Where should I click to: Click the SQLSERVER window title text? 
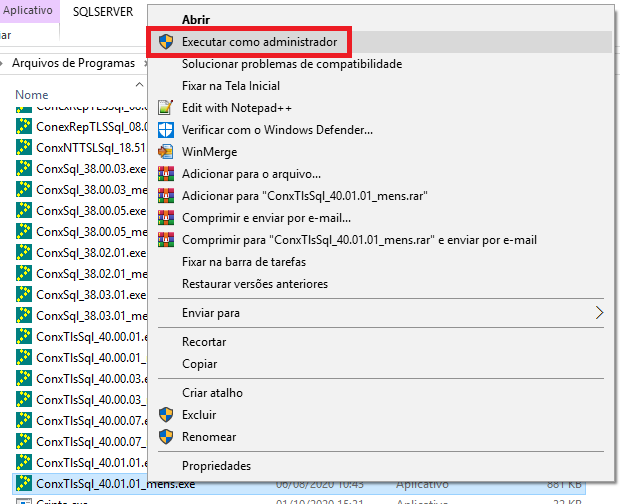[x=103, y=12]
